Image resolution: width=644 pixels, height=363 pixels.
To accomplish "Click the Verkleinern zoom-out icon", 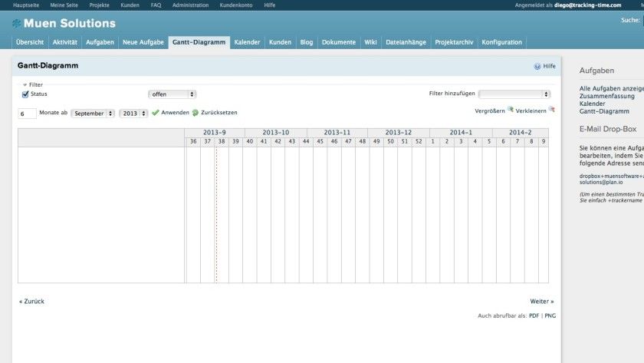I will click(551, 109).
